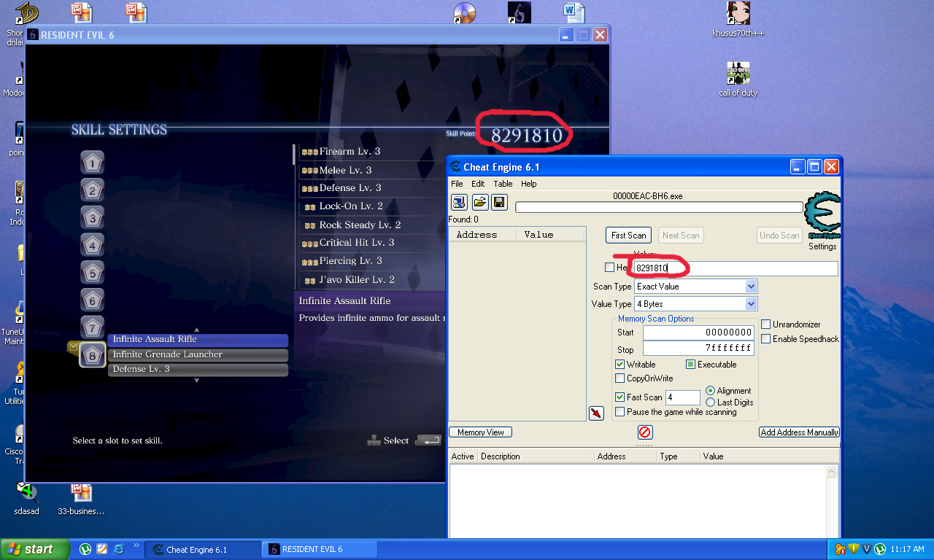Check the Unrandomizer checkbox
This screenshot has height=560, width=934.
pos(765,324)
